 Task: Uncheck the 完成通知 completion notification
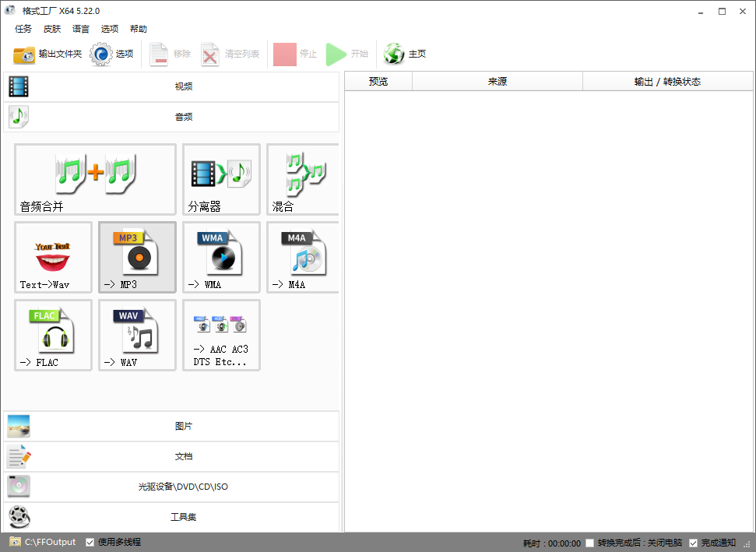(694, 541)
